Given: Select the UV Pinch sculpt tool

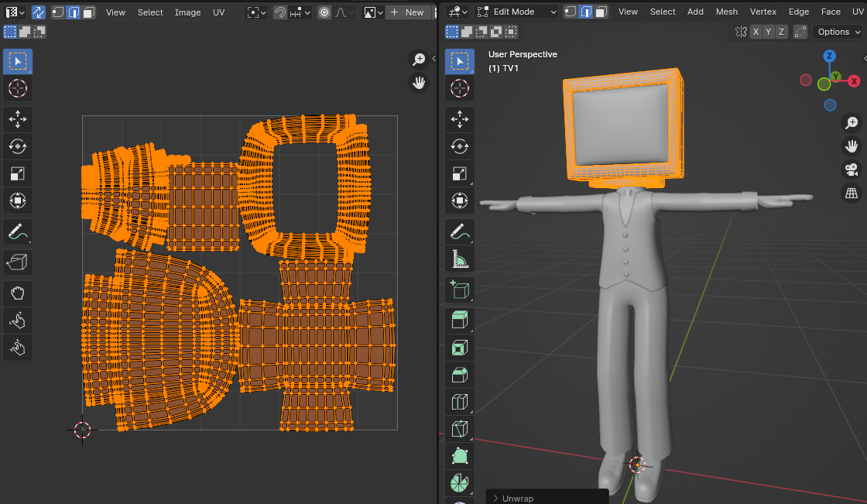Looking at the screenshot, I should coord(18,348).
